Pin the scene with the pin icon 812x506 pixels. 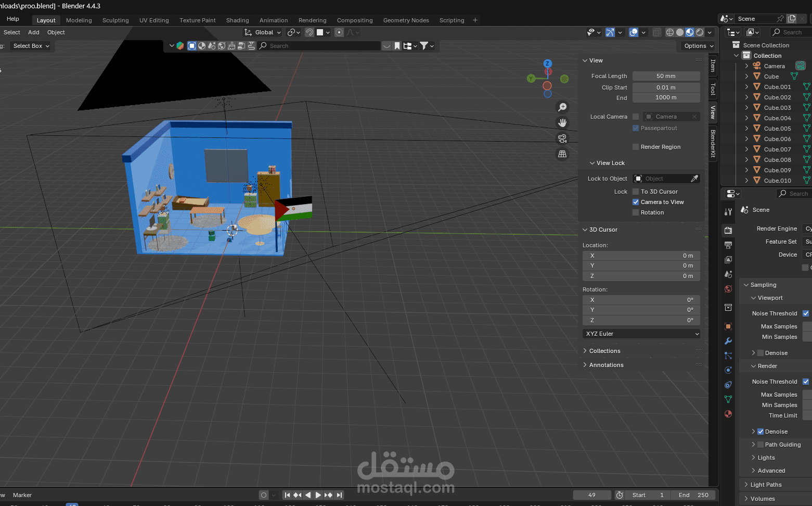click(780, 19)
